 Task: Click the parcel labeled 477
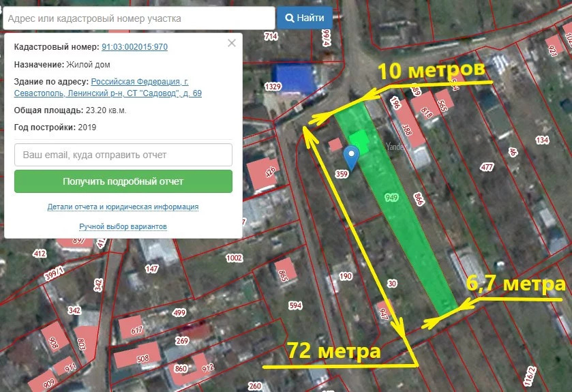[x=487, y=167]
